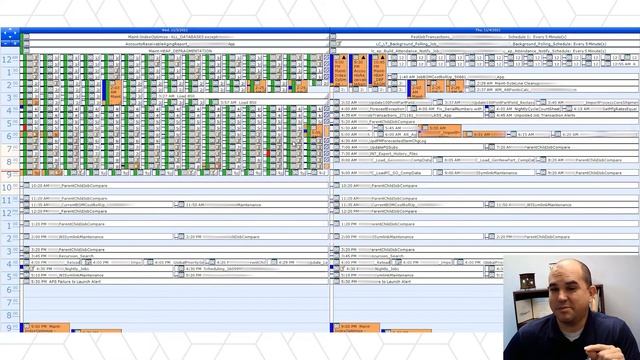The image size is (640, 360).
Task: Open Wed AccountsReceivableAgingReport all-day job
Action: coord(176,44)
